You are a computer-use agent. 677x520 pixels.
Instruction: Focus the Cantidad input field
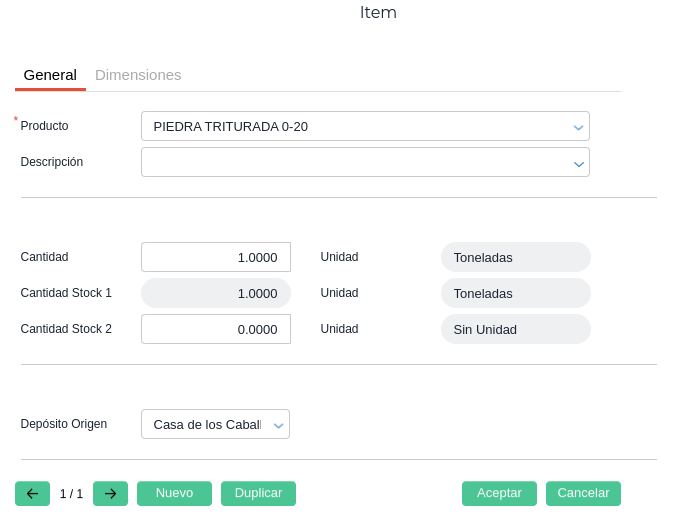coord(215,257)
